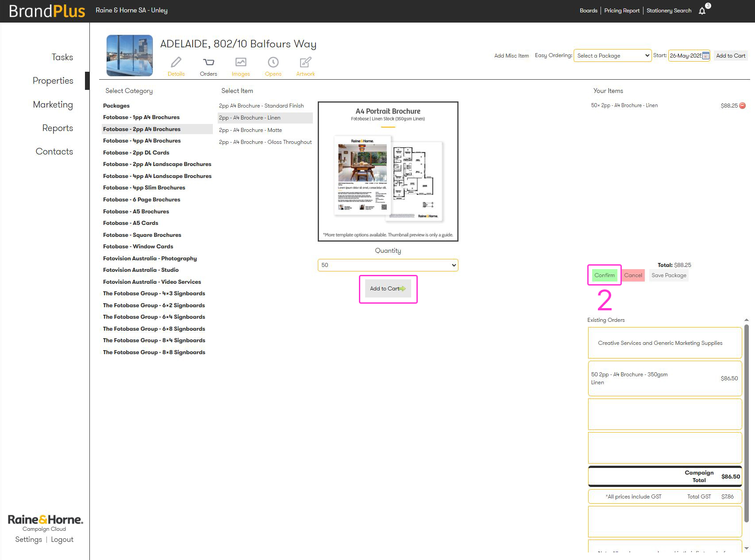This screenshot has height=560, width=755.
Task: Select The Fotobase Group - 6x4 Signboards
Action: (154, 317)
